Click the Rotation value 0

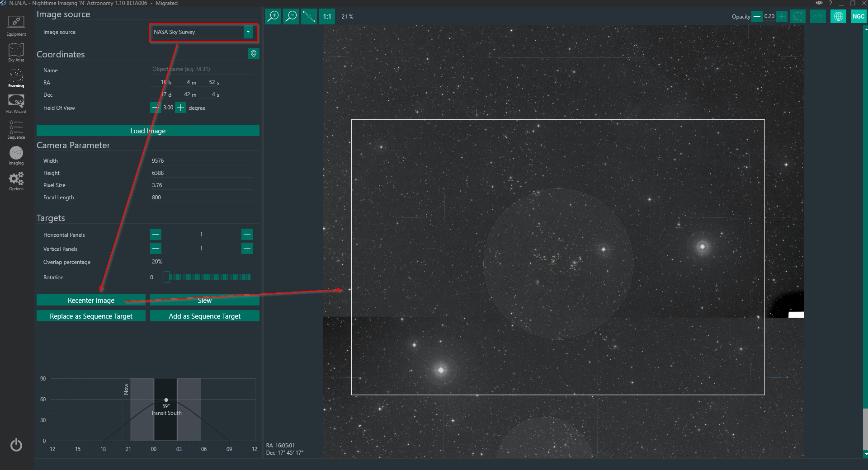152,277
